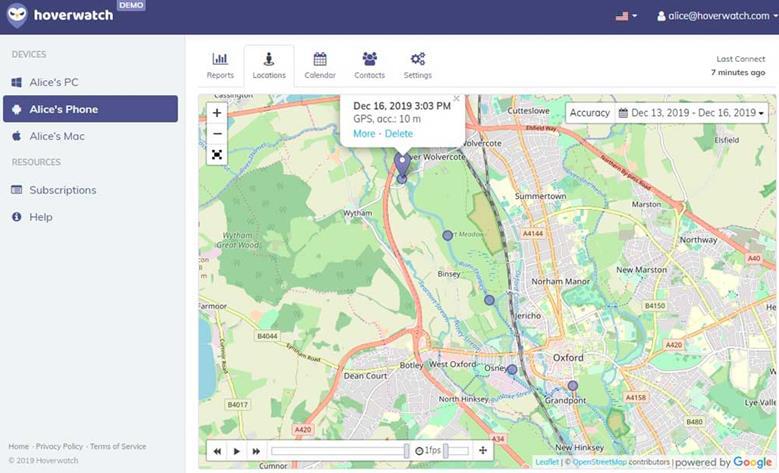This screenshot has width=779, height=473.
Task: Click the More link in popup
Action: click(x=364, y=134)
